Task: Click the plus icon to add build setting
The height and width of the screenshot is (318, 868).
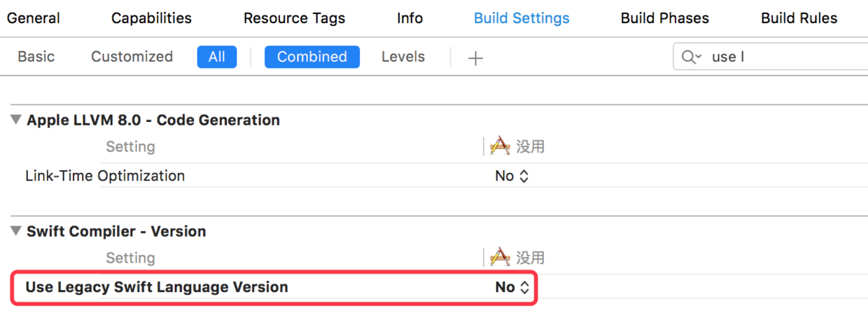Action: (x=475, y=57)
